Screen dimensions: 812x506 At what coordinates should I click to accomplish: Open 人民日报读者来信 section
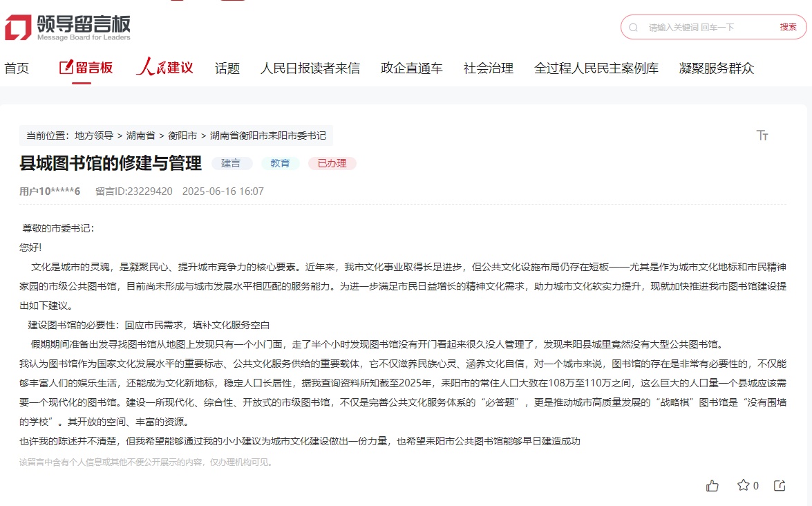click(310, 68)
